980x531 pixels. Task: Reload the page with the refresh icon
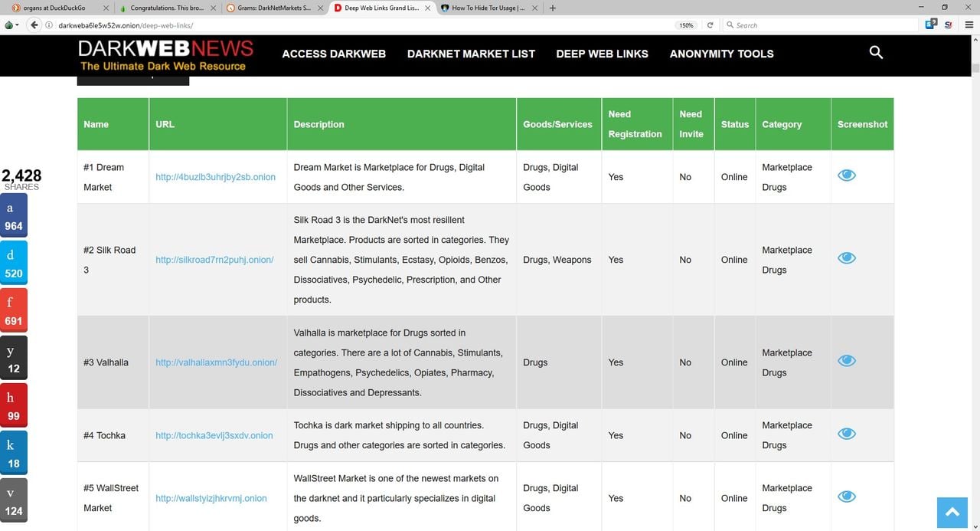point(710,25)
